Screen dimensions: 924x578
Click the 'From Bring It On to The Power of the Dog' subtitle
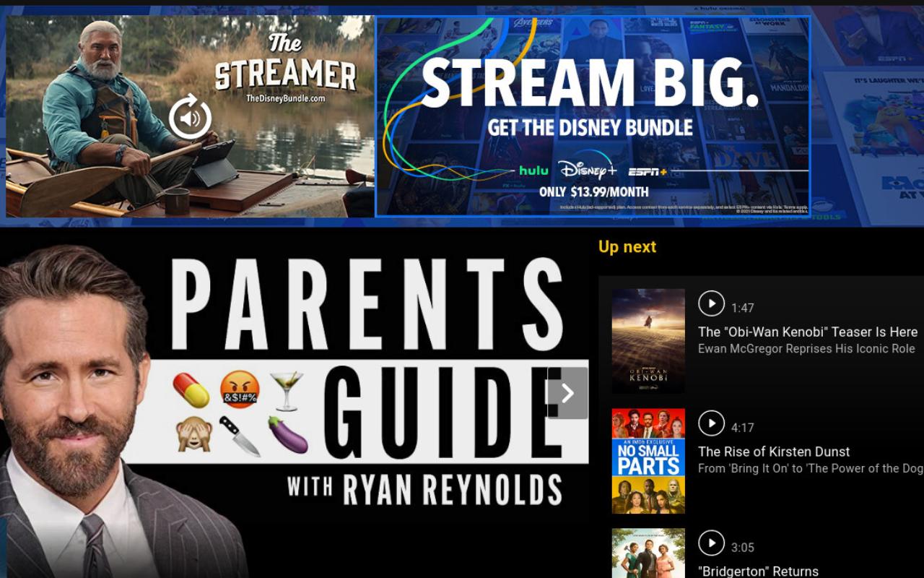coord(811,469)
